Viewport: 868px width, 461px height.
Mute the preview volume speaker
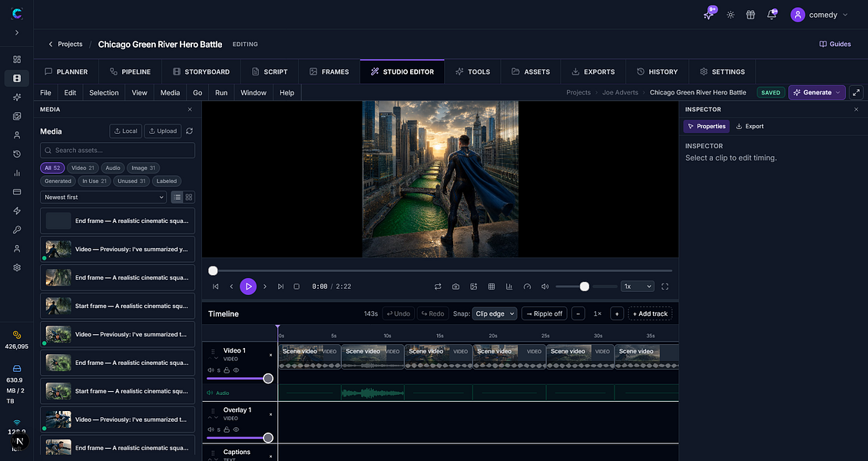click(545, 287)
